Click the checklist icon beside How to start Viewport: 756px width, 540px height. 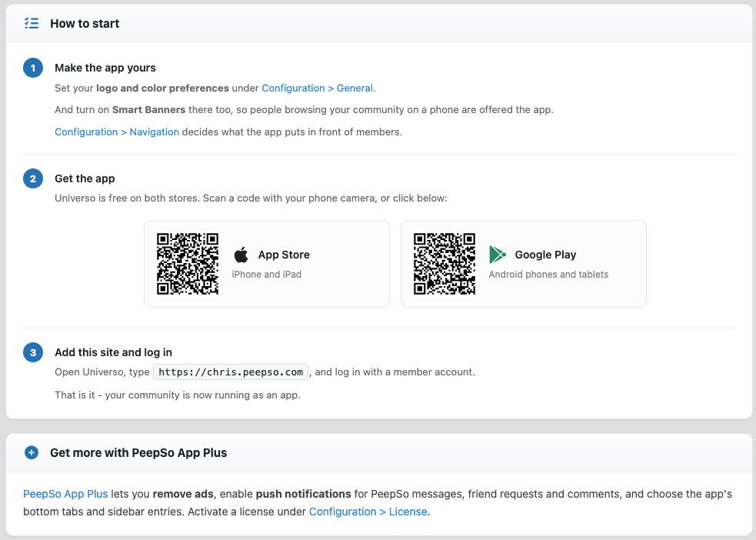point(32,23)
